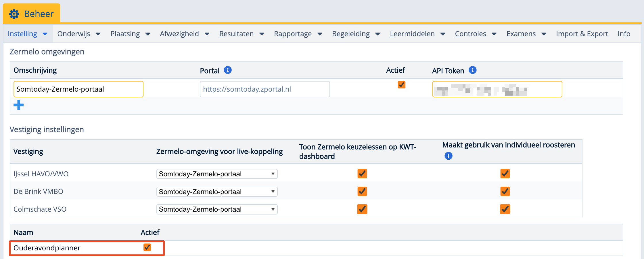Open the Leermiddelen menu
This screenshot has width=644, height=259.
coord(417,34)
